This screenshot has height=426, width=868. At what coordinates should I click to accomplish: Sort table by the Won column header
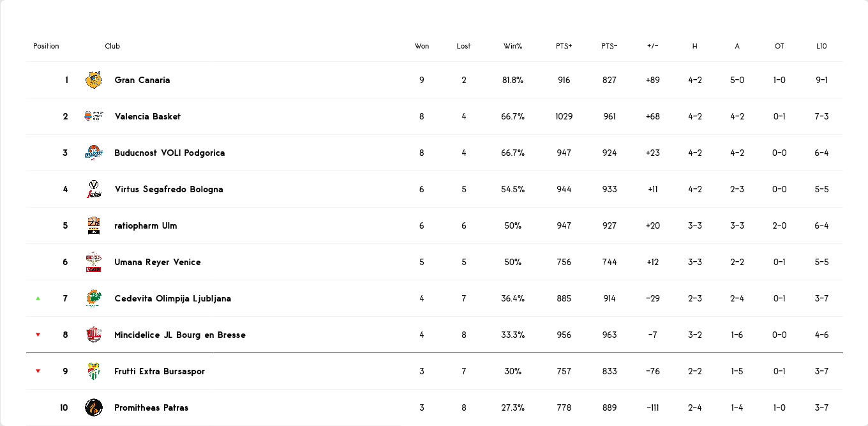coord(422,46)
